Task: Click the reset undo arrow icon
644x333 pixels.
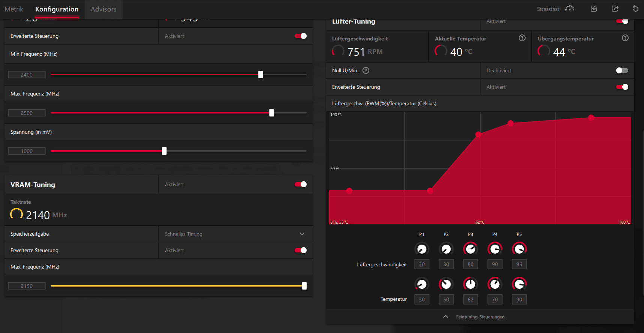Action: pos(635,9)
